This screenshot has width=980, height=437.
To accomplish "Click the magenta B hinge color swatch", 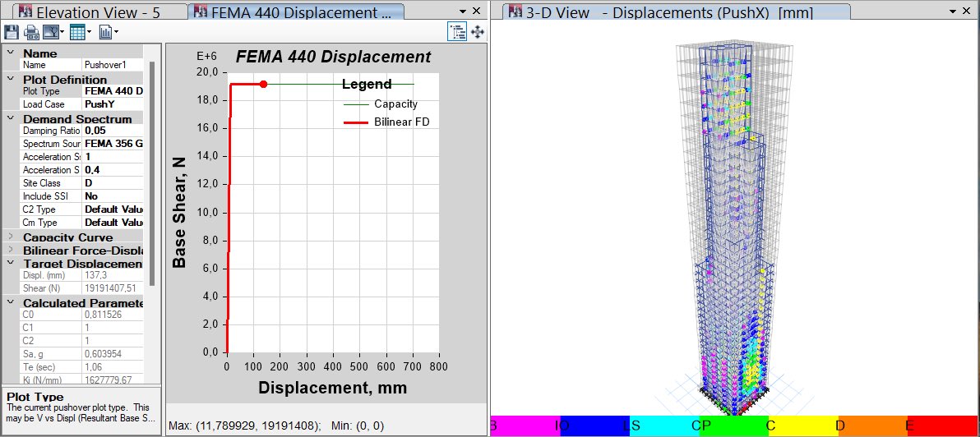I will [526, 425].
